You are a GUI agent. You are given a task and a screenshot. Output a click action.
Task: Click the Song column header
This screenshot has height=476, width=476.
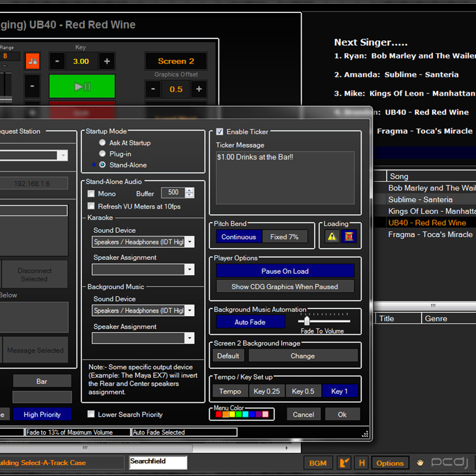tap(431, 176)
